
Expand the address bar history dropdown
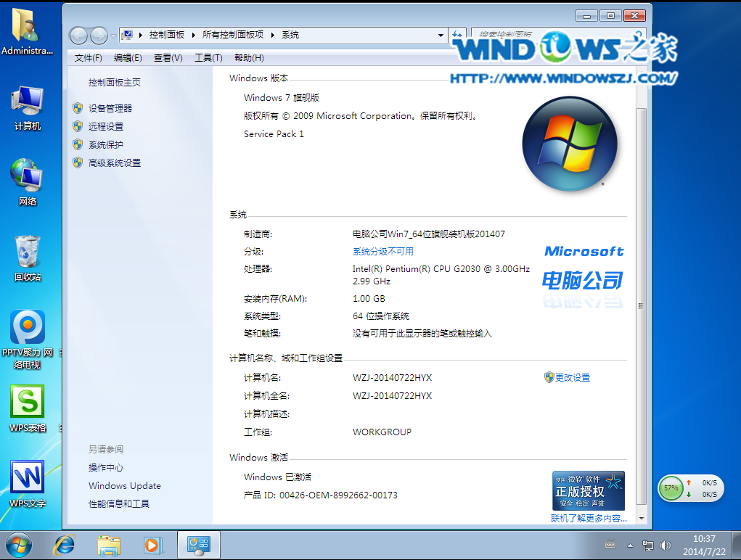coord(440,34)
